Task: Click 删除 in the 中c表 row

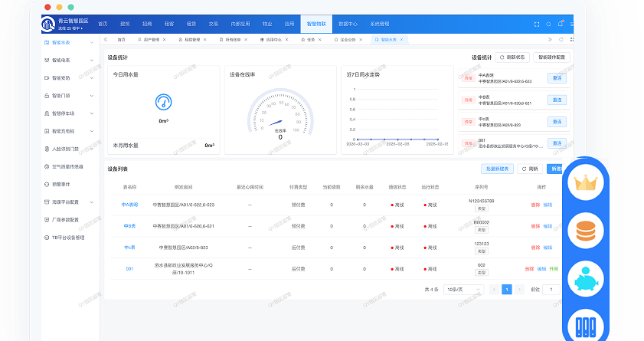Action: [x=535, y=248]
